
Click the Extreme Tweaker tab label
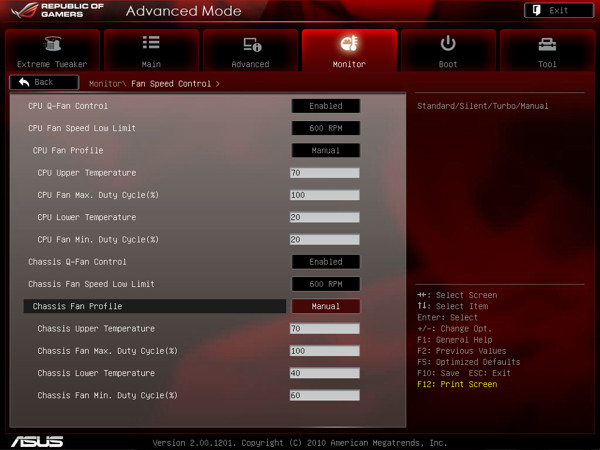[52, 64]
